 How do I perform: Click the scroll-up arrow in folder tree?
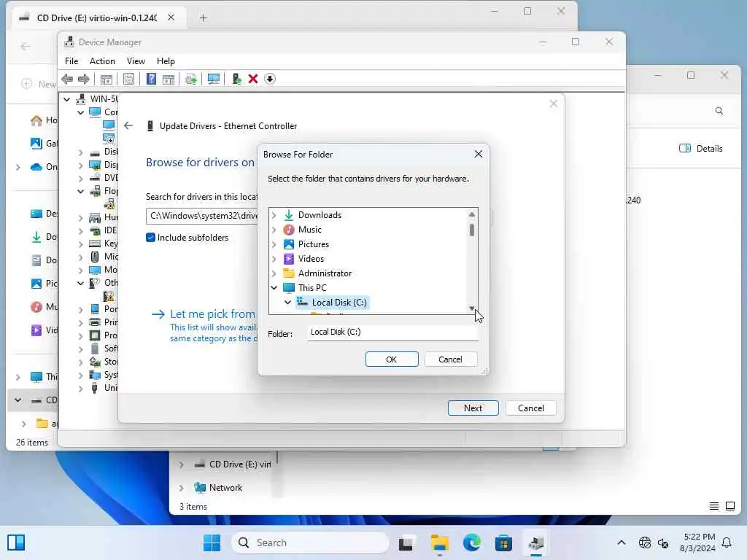pos(472,214)
